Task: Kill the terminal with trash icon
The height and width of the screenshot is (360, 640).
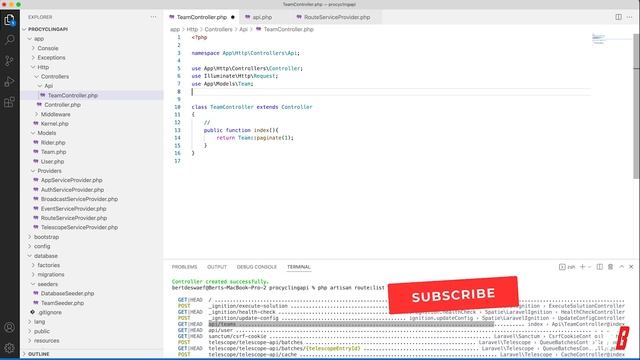Action: tap(611, 267)
